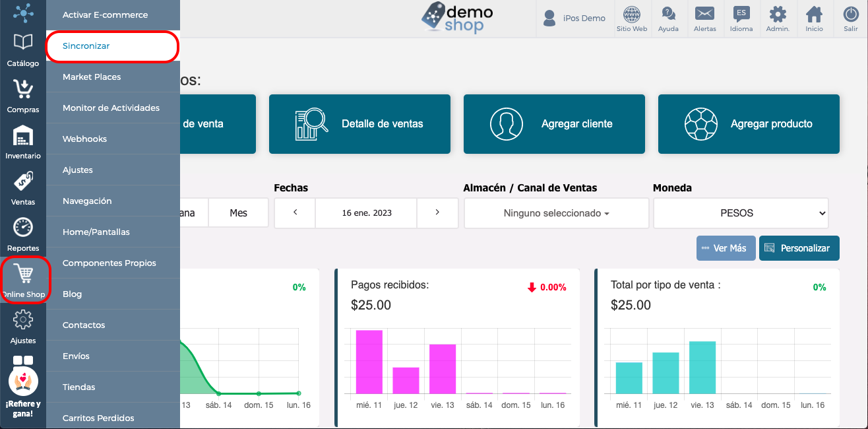
Task: Select the Mes period tab
Action: [x=238, y=213]
